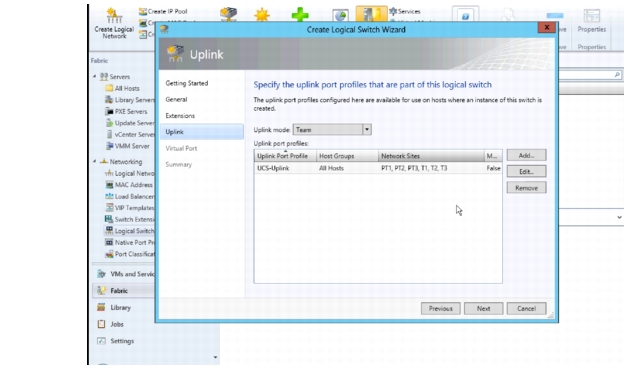This screenshot has height=383, width=629.
Task: Switch to Fabric workspace
Action: (124, 291)
